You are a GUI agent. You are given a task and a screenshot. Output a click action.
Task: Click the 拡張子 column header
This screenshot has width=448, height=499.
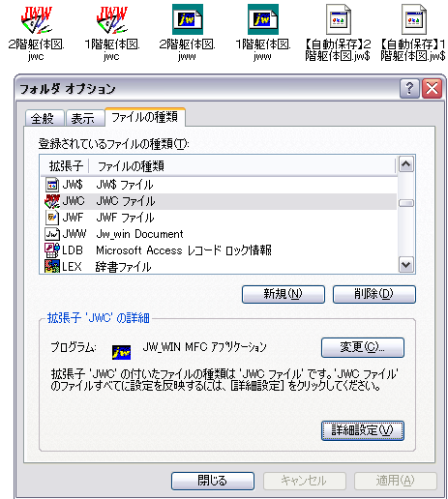click(66, 166)
